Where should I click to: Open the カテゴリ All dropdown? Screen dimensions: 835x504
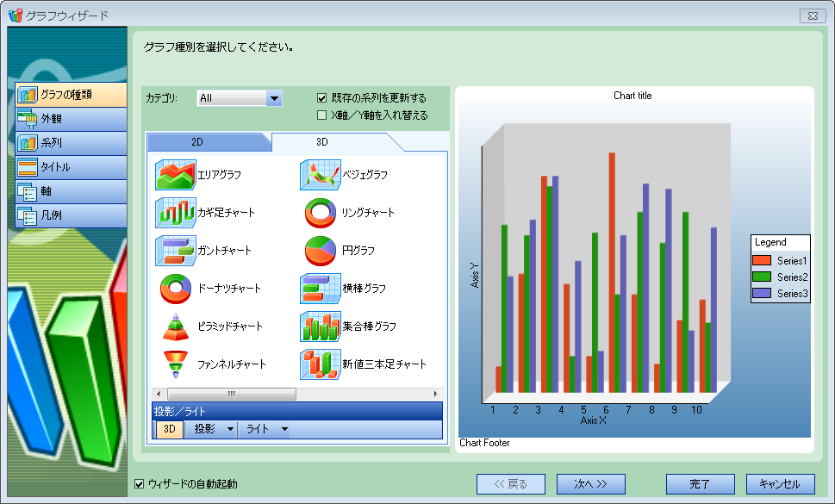pos(274,98)
